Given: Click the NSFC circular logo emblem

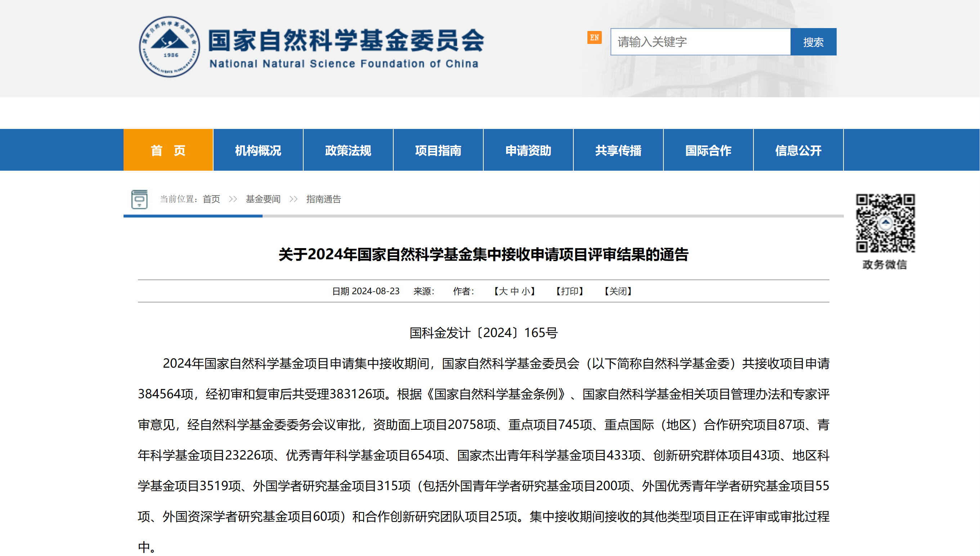Looking at the screenshot, I should [x=169, y=46].
